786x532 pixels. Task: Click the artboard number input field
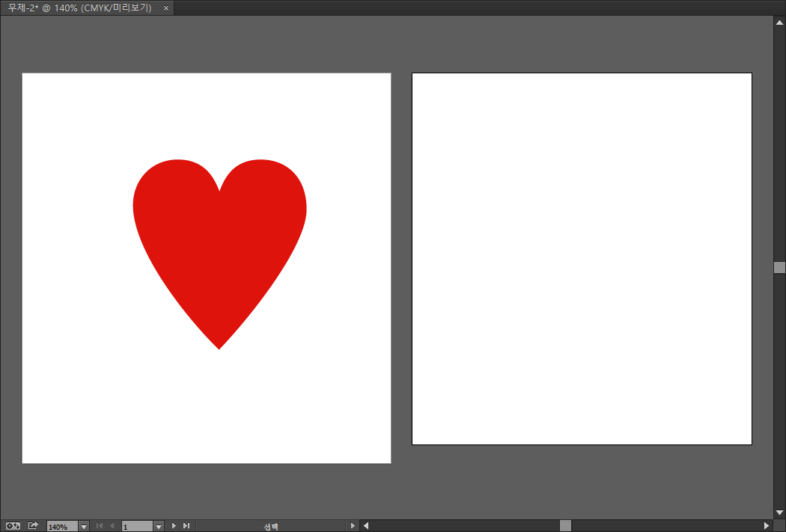(x=137, y=527)
